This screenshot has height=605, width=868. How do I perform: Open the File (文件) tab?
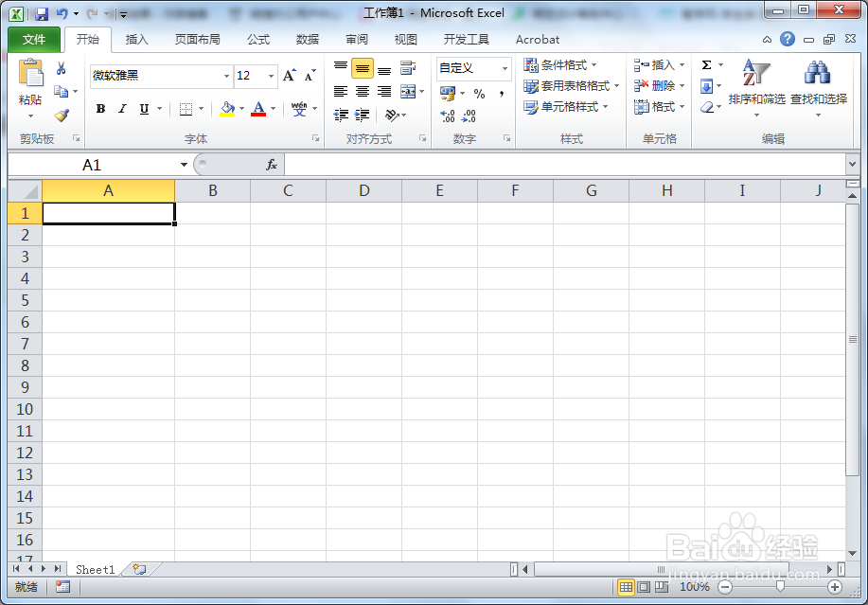click(34, 40)
